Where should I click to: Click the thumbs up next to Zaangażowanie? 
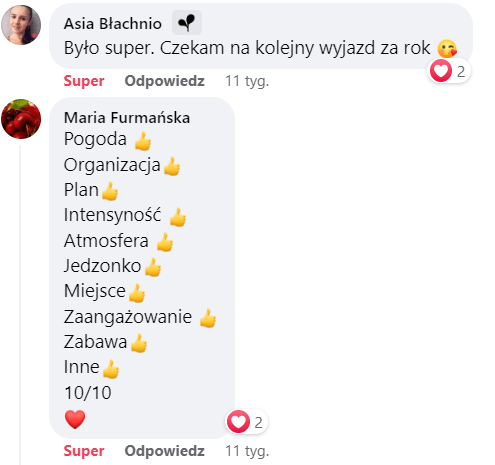[x=207, y=318]
